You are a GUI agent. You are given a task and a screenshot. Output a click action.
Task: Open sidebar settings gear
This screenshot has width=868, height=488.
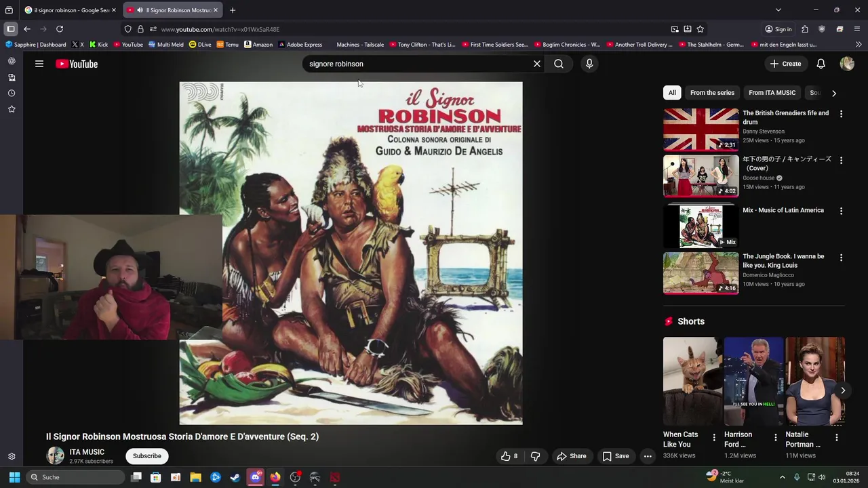[x=12, y=457]
